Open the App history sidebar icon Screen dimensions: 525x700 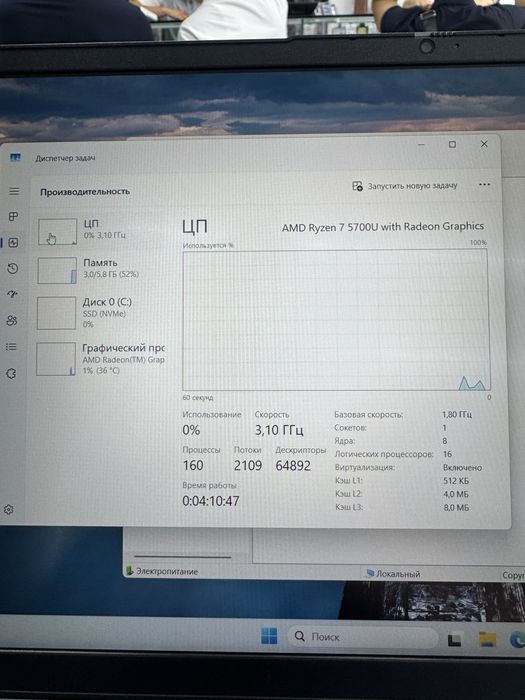13,268
